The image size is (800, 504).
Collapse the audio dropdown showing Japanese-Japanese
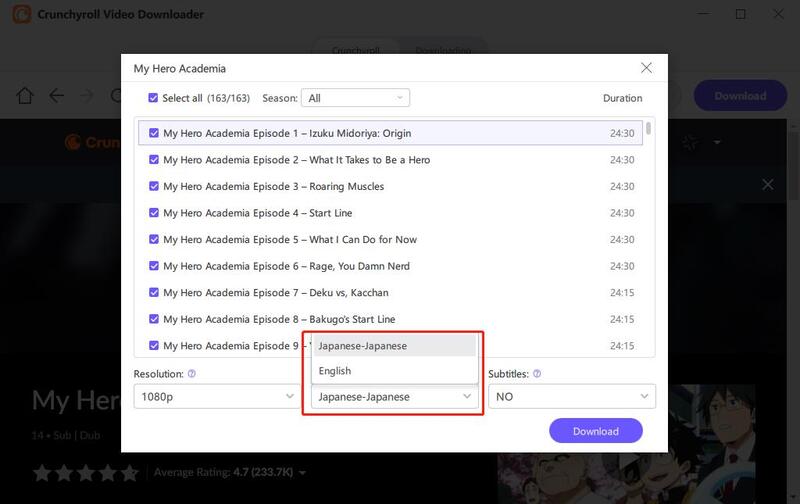coord(394,396)
